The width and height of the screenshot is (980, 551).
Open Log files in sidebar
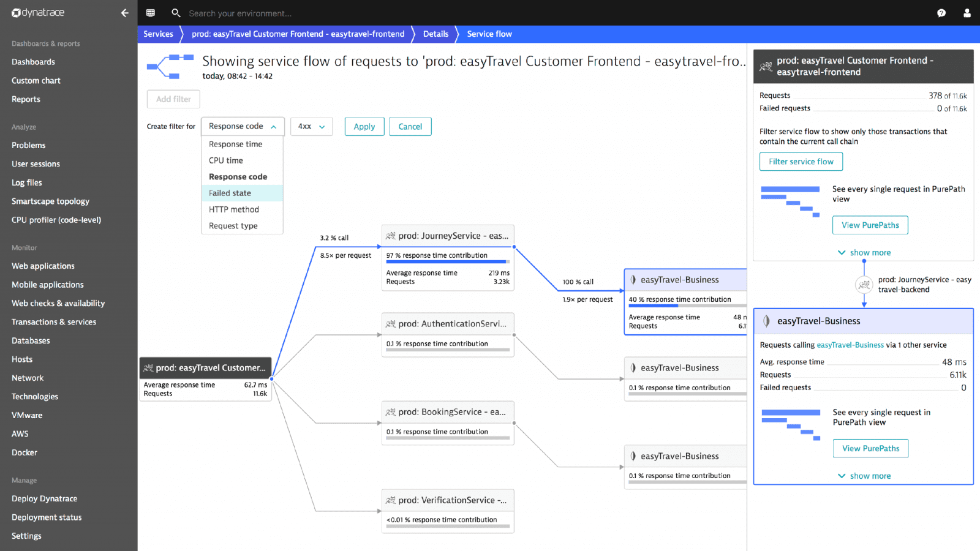click(27, 182)
